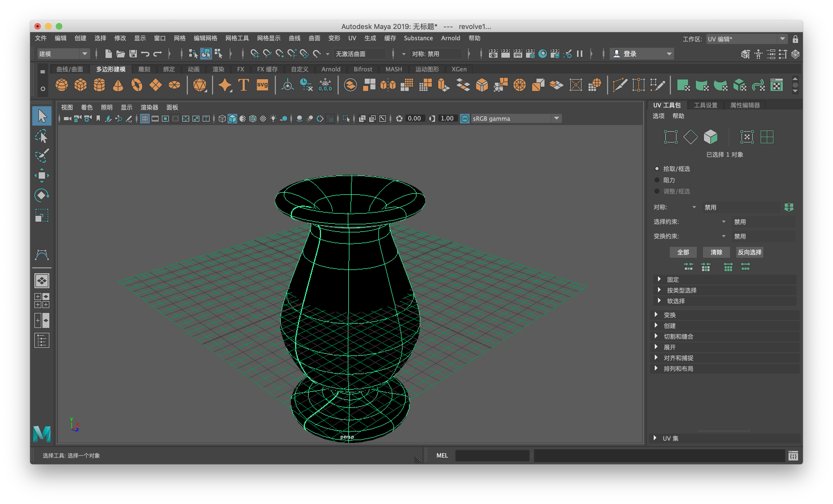Click the shelf scroll down arrow

tap(795, 91)
